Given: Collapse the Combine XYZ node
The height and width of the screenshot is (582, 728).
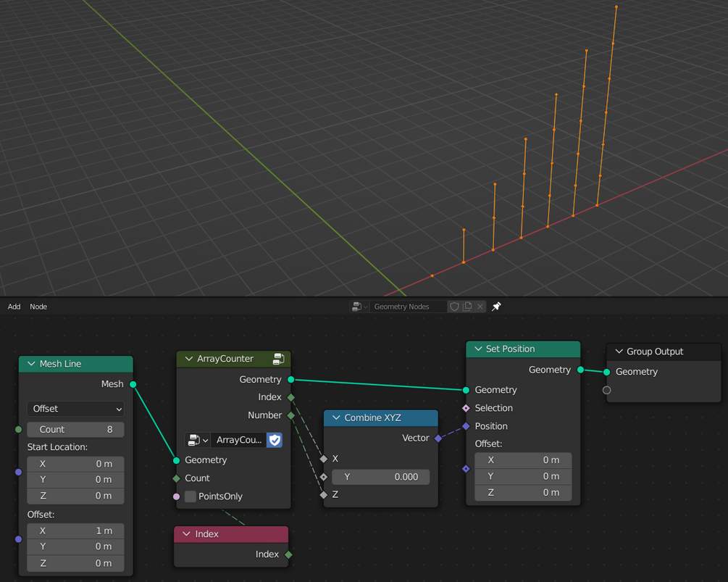Looking at the screenshot, I should coord(336,418).
